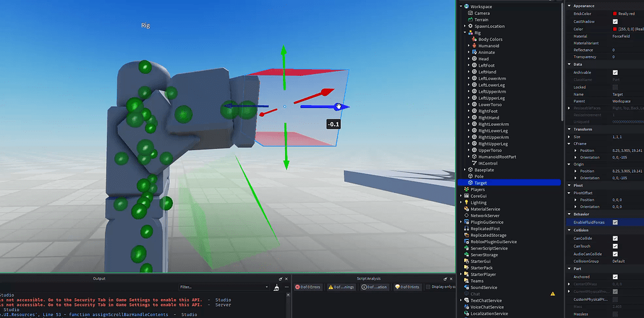The width and height of the screenshot is (644, 318).
Task: Select the UpperTorso tree item
Action: pos(490,150)
